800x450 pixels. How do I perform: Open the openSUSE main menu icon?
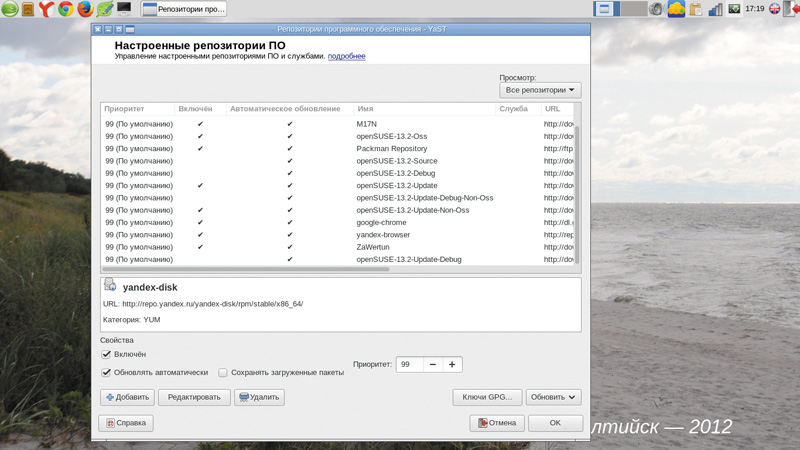point(9,9)
